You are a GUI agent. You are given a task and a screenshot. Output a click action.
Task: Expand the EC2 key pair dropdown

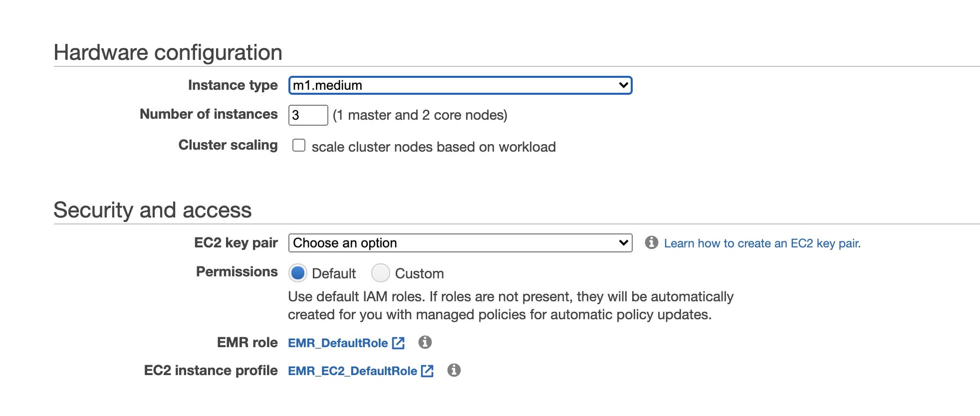pos(460,243)
